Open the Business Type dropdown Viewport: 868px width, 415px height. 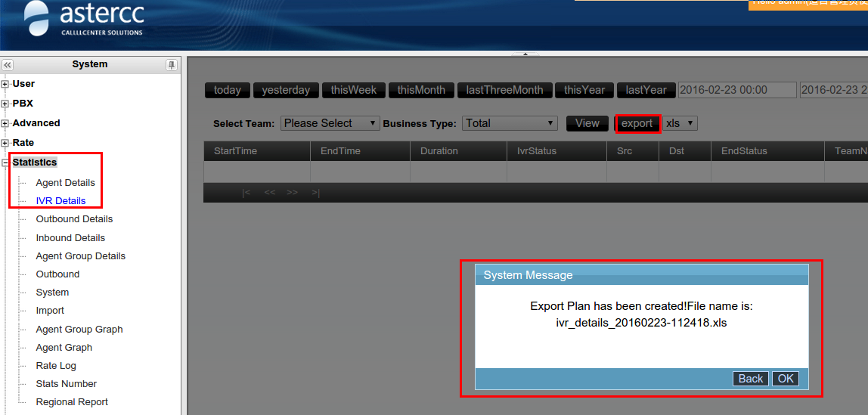[x=510, y=123]
